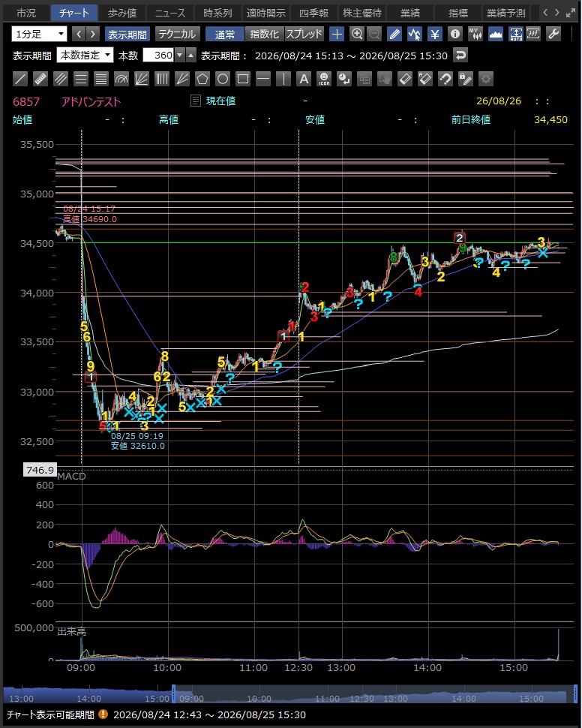Select the horizontal line tool
The image size is (582, 728).
262,79
